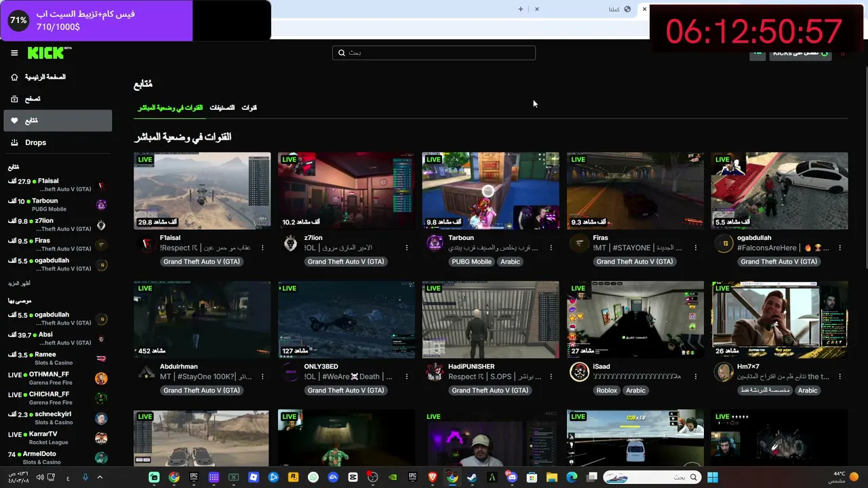Click iSaad's channel avatar under stream card
Viewport: 868px width, 488px height.
579,372
